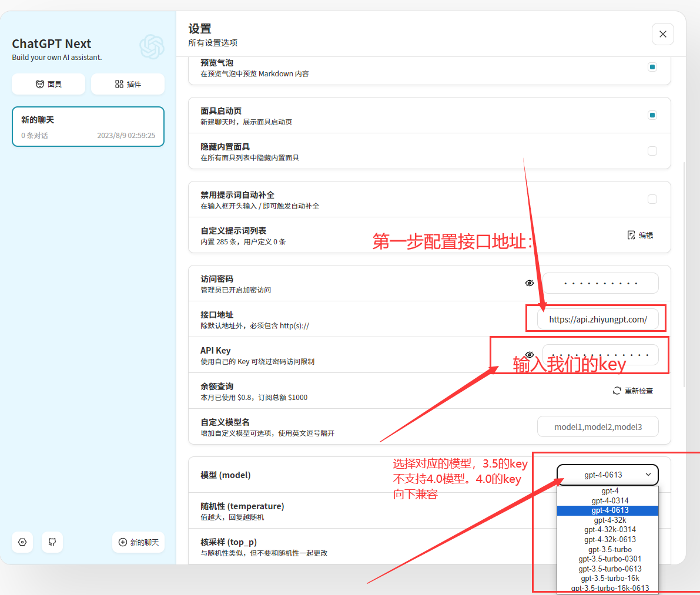Open the Masks (面具) button

[48, 84]
